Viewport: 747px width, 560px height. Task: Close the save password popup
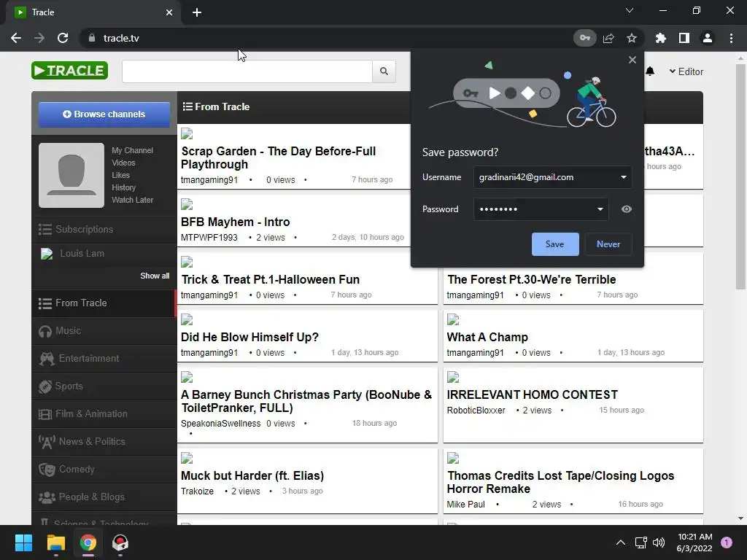tap(632, 60)
